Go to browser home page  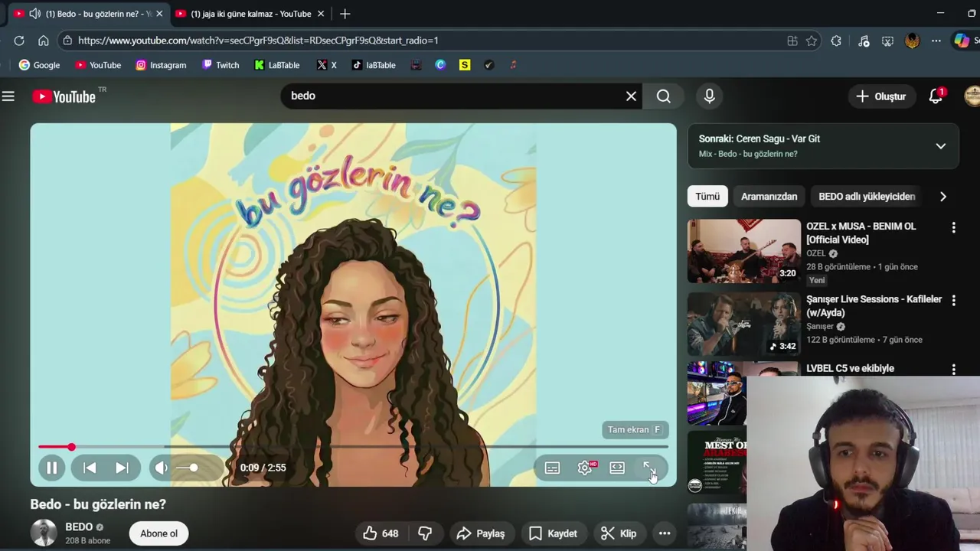coord(44,41)
